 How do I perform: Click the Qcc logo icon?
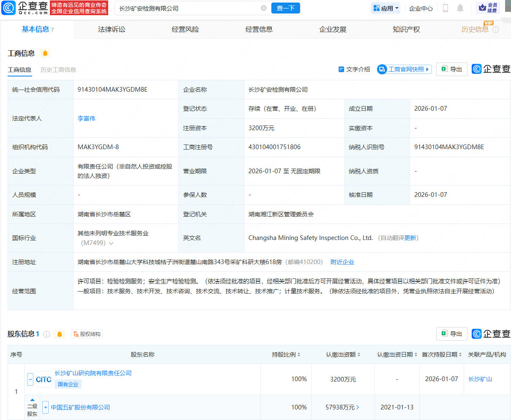click(x=8, y=8)
